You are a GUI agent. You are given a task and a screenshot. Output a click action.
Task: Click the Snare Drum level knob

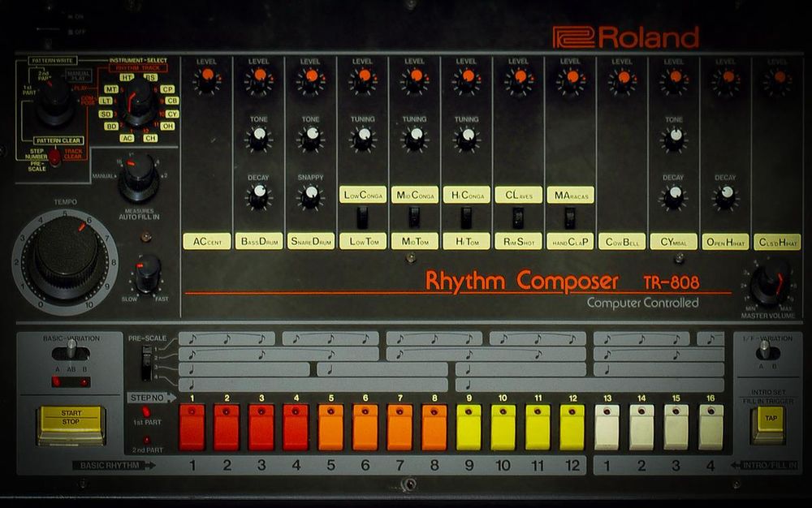point(311,80)
